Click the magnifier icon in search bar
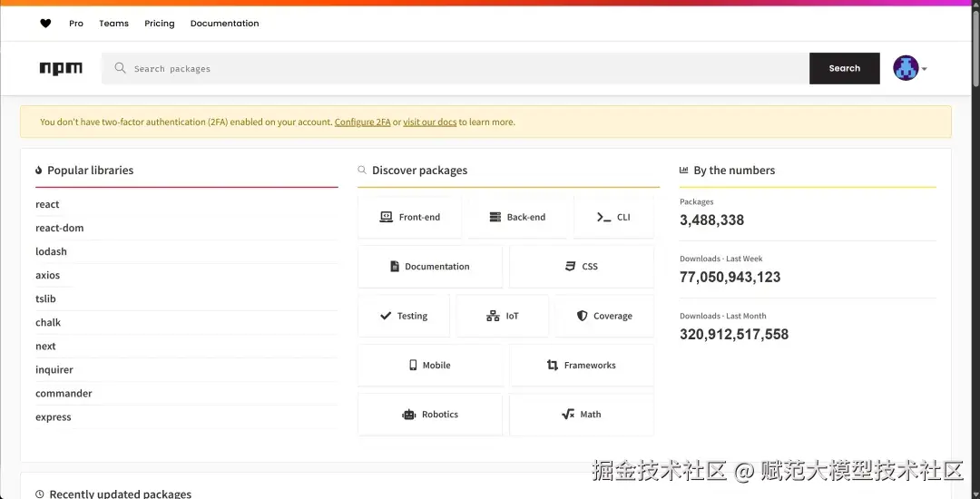The image size is (980, 499). click(x=121, y=68)
